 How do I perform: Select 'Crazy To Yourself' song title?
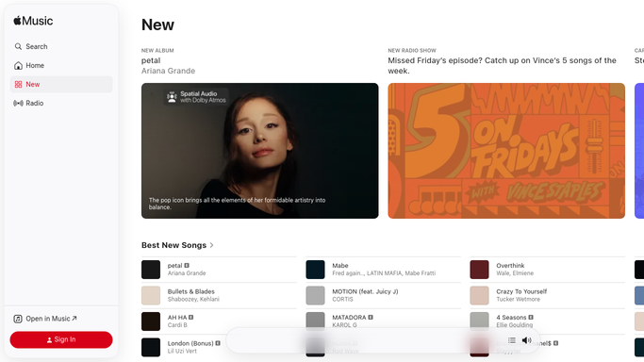(521, 291)
